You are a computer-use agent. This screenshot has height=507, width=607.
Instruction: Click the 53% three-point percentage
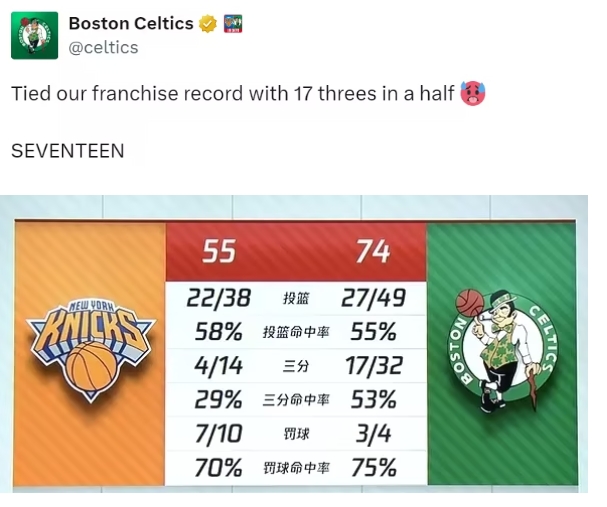[x=372, y=400]
